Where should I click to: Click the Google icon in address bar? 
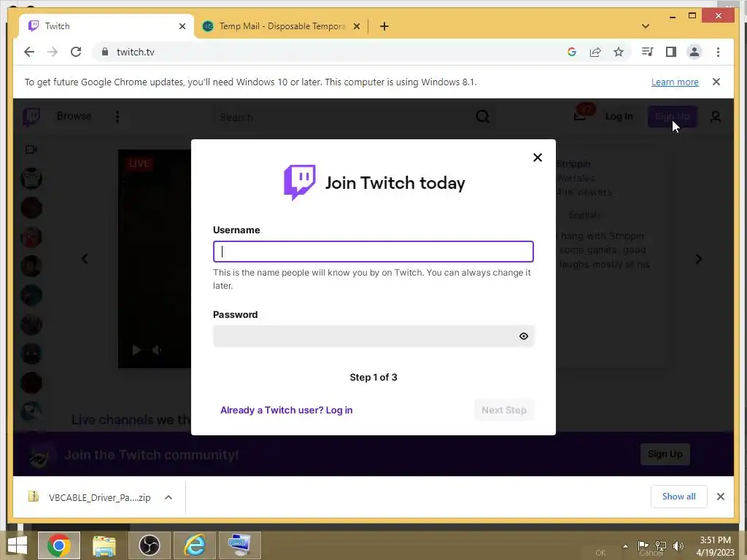[572, 52]
